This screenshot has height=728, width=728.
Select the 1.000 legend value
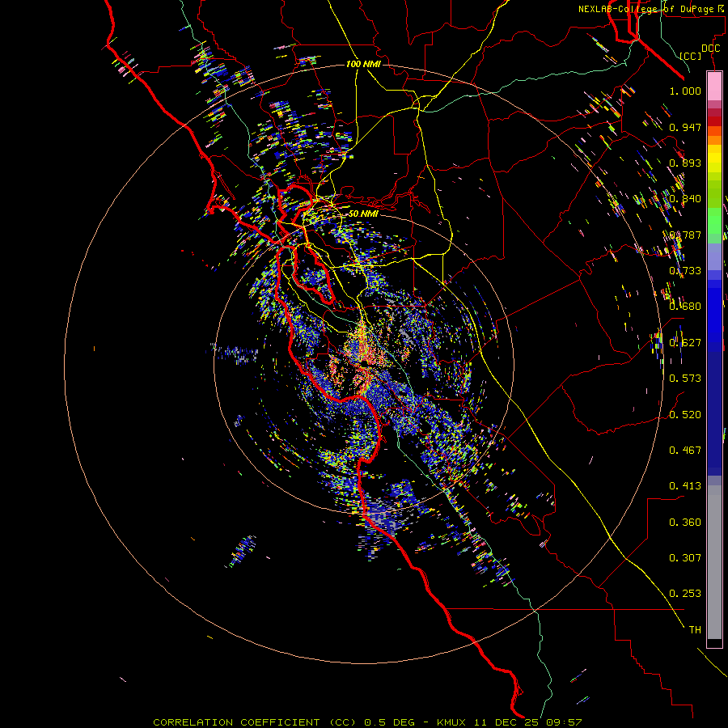click(x=685, y=91)
